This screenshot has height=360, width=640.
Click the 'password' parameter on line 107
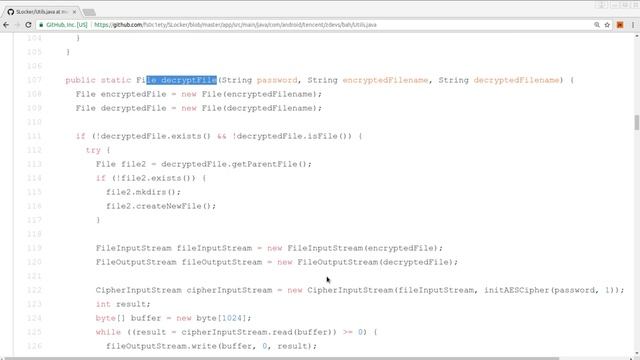coord(277,80)
